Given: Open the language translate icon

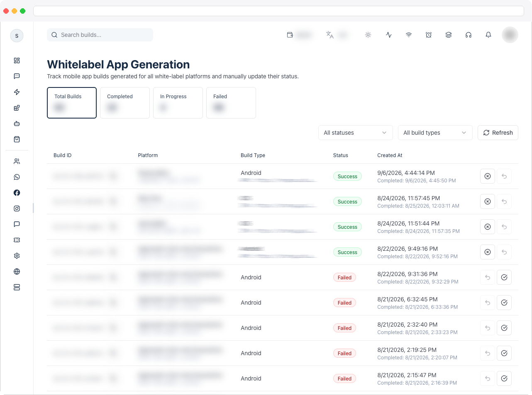Looking at the screenshot, I should (x=330, y=35).
